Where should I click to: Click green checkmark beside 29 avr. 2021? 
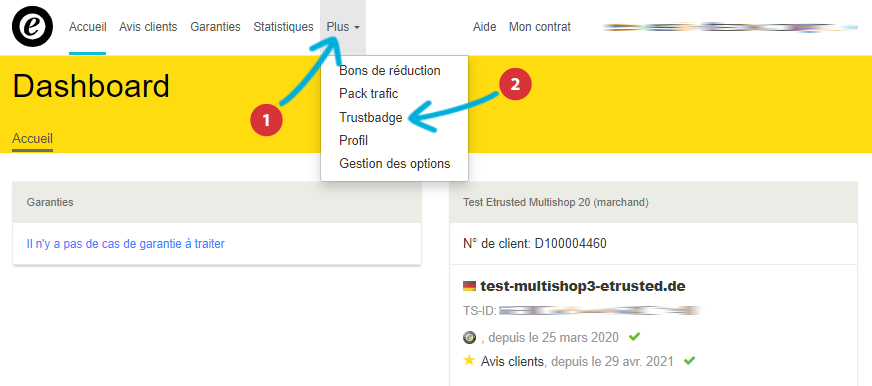689,361
